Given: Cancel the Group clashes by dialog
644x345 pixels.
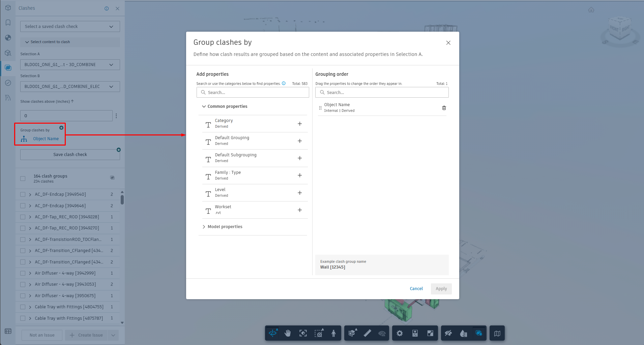Looking at the screenshot, I should 416,289.
